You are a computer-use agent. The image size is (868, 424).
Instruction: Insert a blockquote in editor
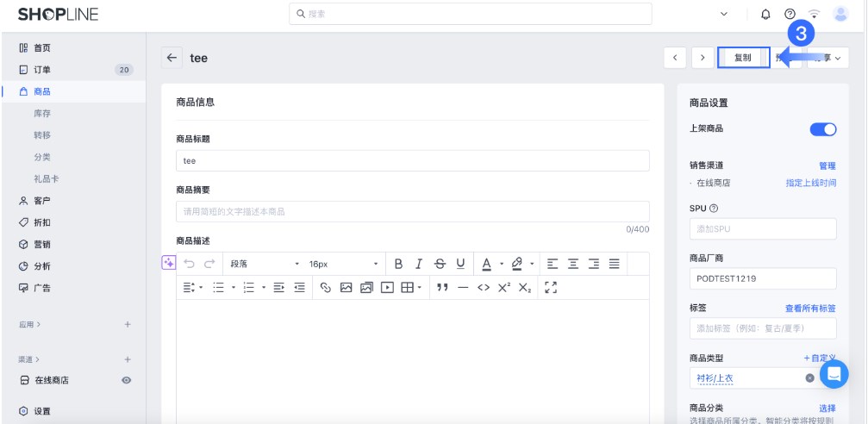[442, 288]
